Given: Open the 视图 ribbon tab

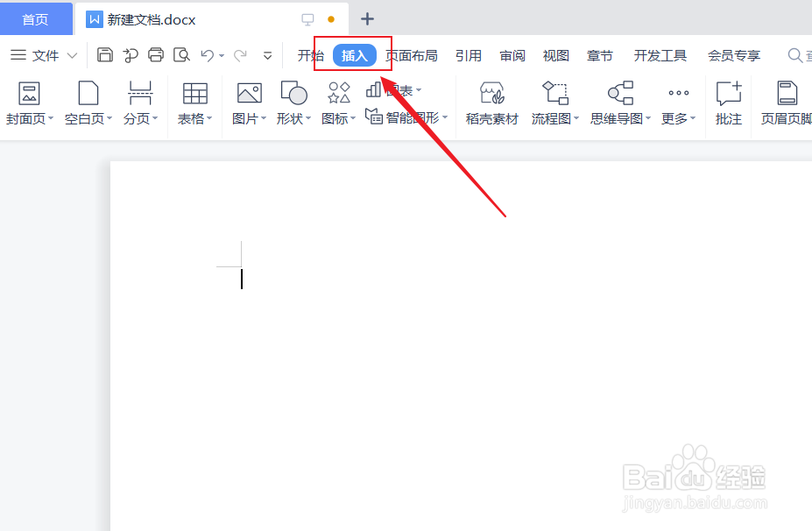Looking at the screenshot, I should click(555, 55).
